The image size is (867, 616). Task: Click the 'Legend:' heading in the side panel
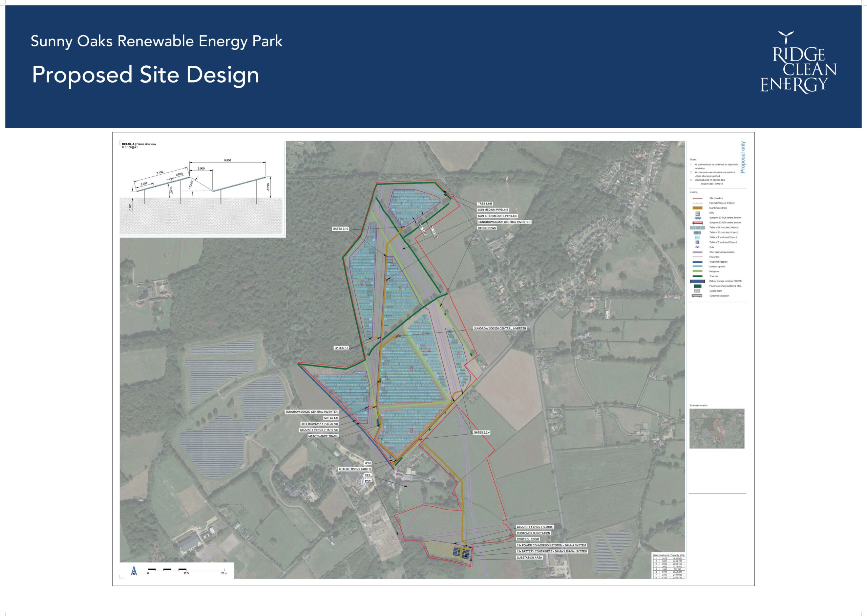pos(694,192)
